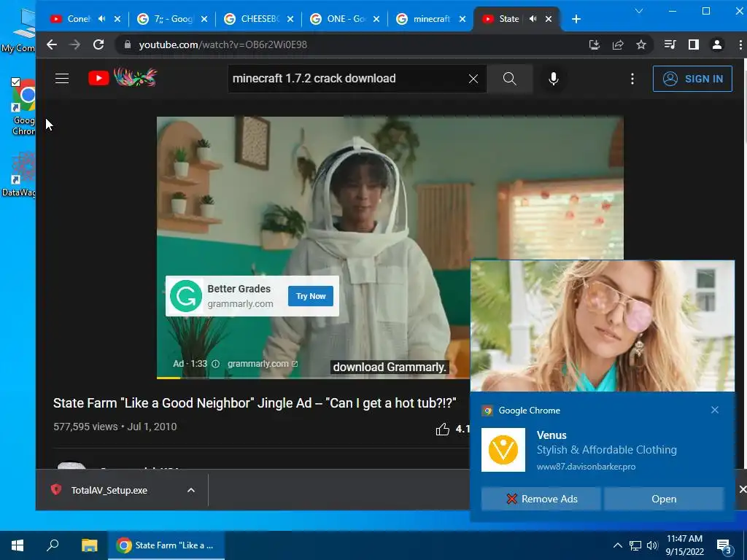The width and height of the screenshot is (747, 560).
Task: Switch to the 'ONE - Go' tab
Action: coord(346,18)
